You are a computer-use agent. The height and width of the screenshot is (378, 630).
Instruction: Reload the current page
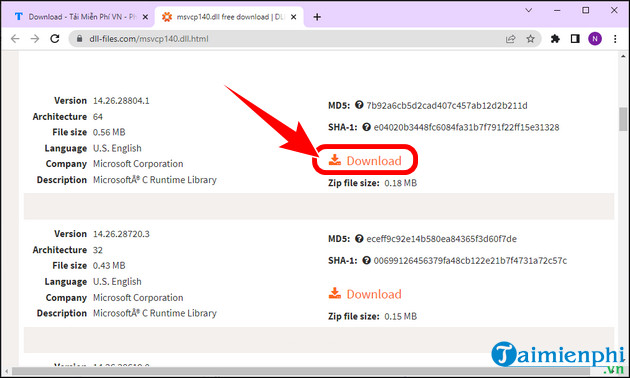pyautogui.click(x=55, y=39)
